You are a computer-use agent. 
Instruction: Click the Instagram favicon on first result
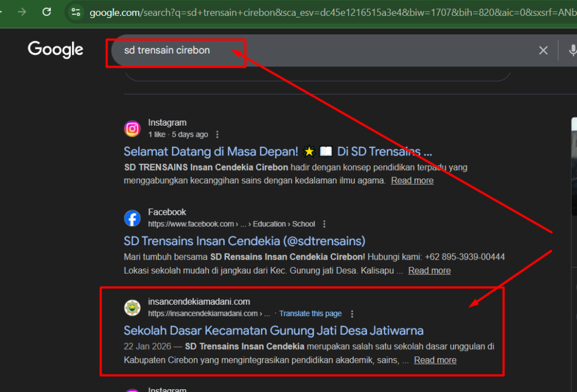[132, 129]
